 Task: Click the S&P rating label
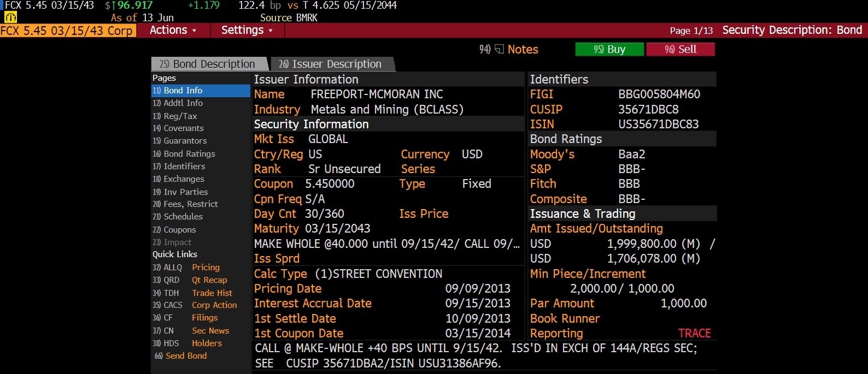click(x=541, y=169)
